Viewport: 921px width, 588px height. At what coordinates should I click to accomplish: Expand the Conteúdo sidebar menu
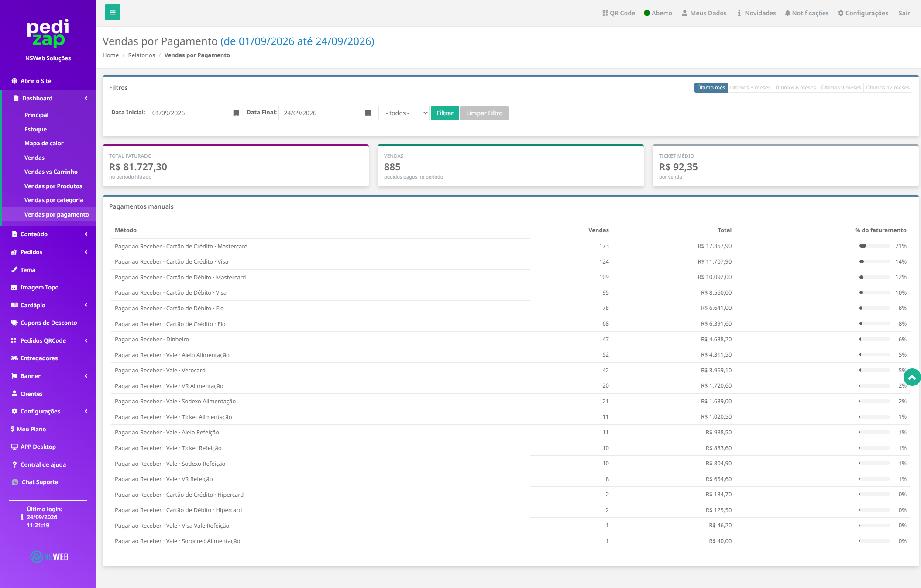click(x=48, y=234)
